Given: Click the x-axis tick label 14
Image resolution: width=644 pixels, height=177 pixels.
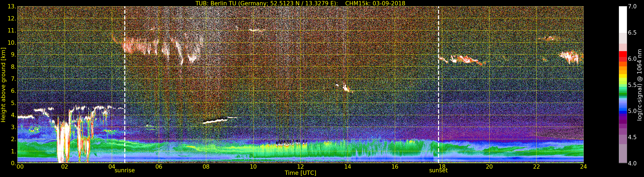Looking at the screenshot, I should point(347,167).
